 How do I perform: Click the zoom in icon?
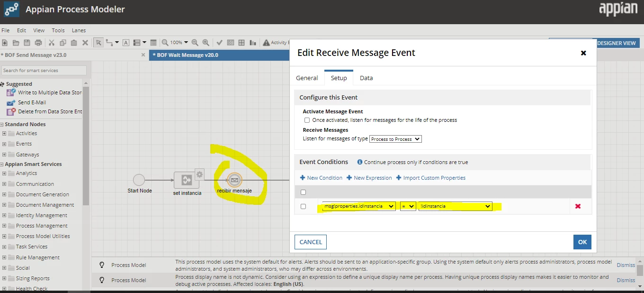click(206, 42)
